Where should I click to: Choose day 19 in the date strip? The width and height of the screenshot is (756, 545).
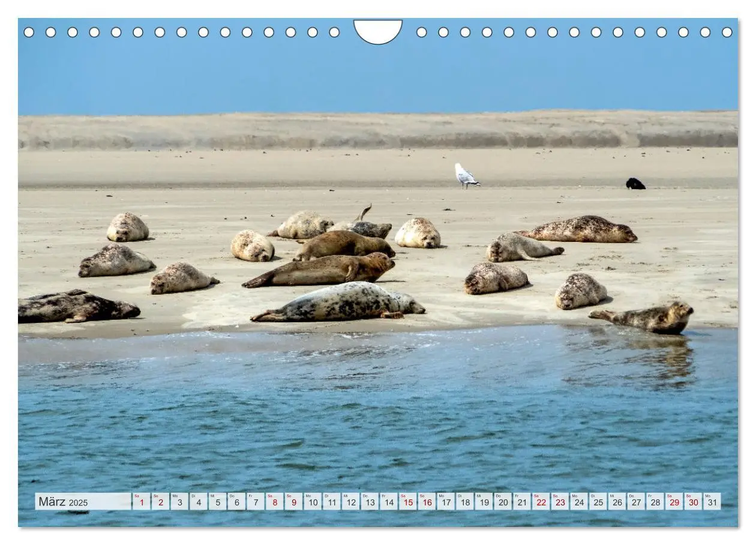point(484,502)
